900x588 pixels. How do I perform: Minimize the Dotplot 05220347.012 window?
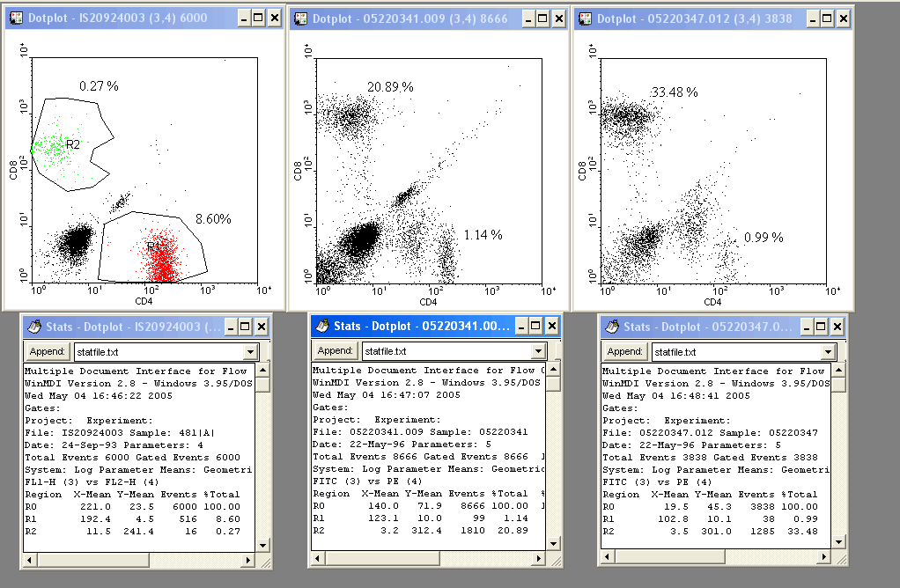point(809,18)
